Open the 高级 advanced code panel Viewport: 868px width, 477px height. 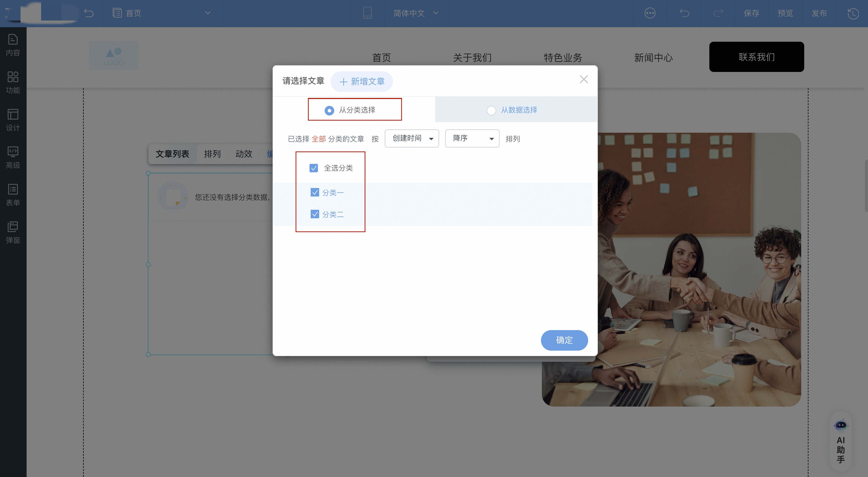click(x=13, y=157)
